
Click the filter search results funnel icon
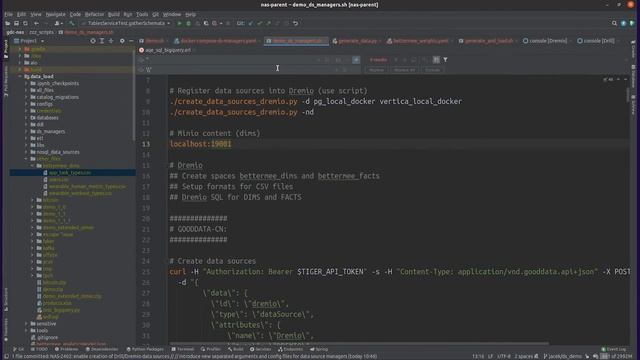click(445, 60)
